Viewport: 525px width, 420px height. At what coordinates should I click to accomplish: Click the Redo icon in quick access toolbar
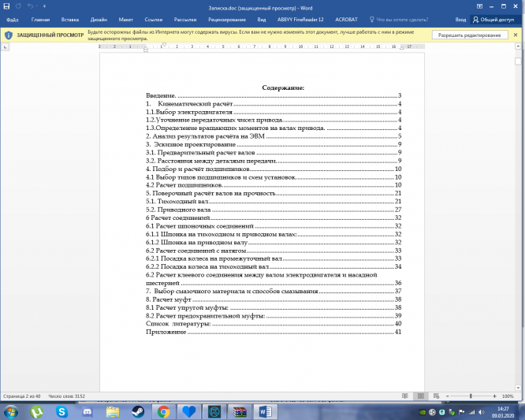pyautogui.click(x=18, y=6)
